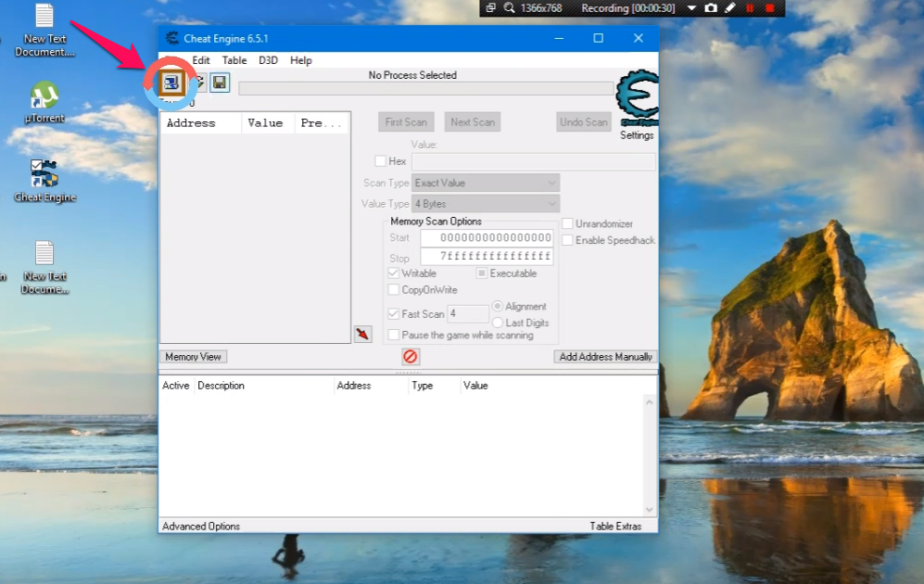
Task: Click the Active column header
Action: click(x=175, y=386)
